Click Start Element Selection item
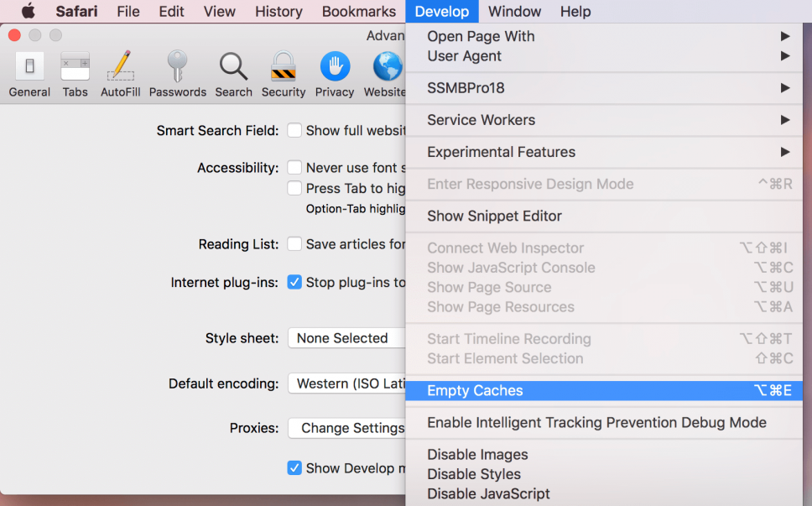This screenshot has height=506, width=812. [x=604, y=358]
